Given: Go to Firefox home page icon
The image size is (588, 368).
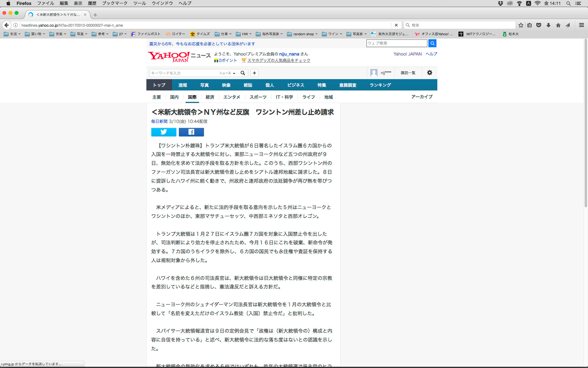Looking at the screenshot, I should click(x=558, y=25).
